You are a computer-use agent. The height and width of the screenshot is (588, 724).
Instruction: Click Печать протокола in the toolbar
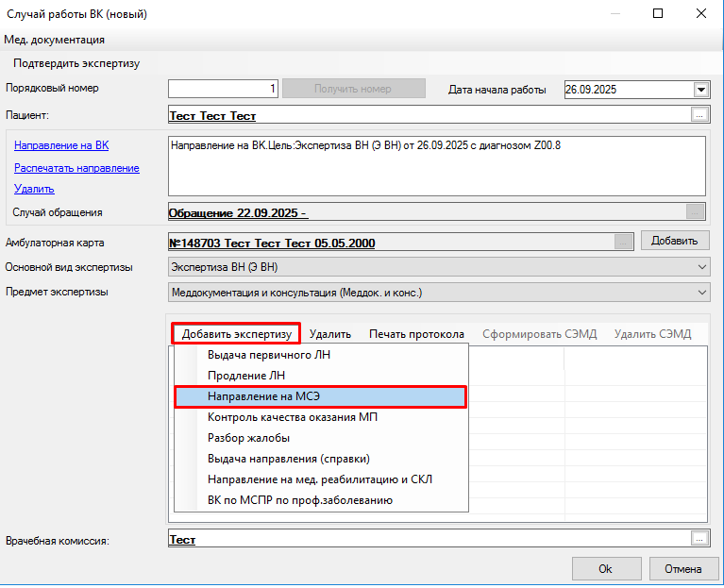pyautogui.click(x=416, y=333)
